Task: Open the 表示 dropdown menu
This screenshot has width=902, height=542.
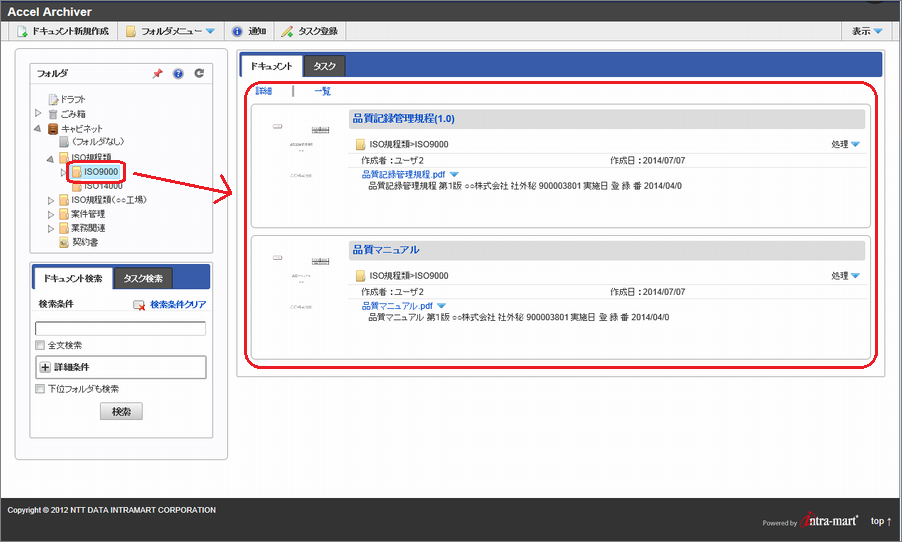Action: tap(867, 31)
